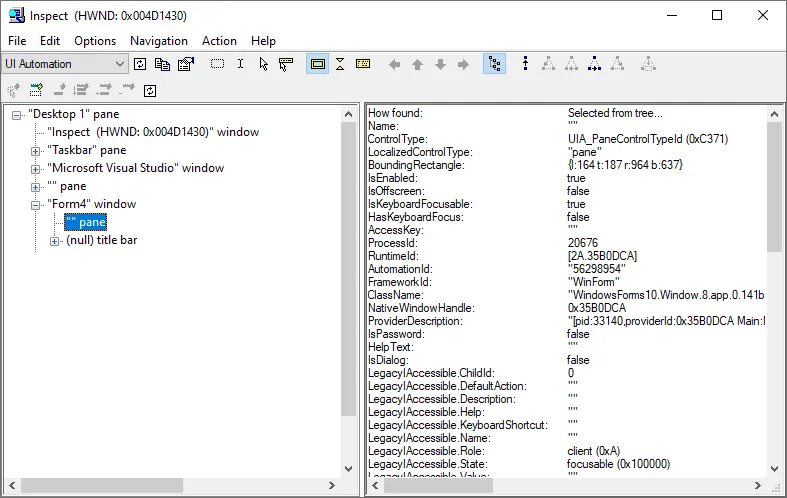
Task: Open the Options menu
Action: (x=95, y=41)
